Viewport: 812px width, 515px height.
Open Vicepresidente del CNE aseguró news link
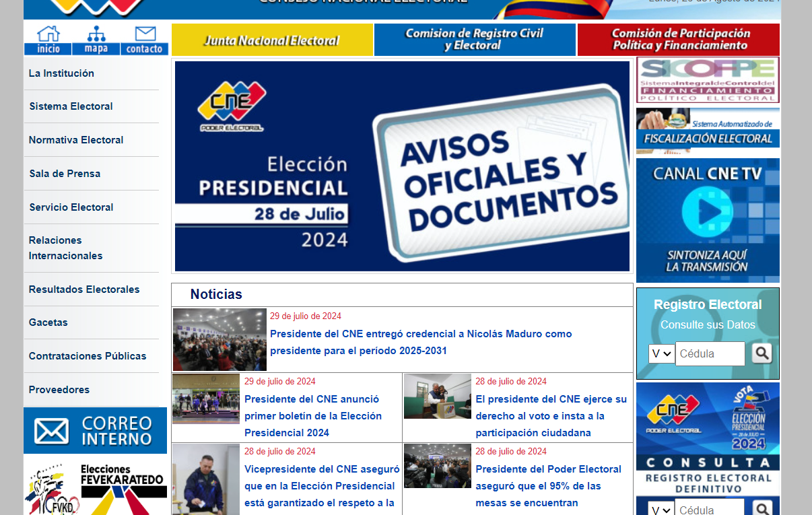pyautogui.click(x=322, y=486)
